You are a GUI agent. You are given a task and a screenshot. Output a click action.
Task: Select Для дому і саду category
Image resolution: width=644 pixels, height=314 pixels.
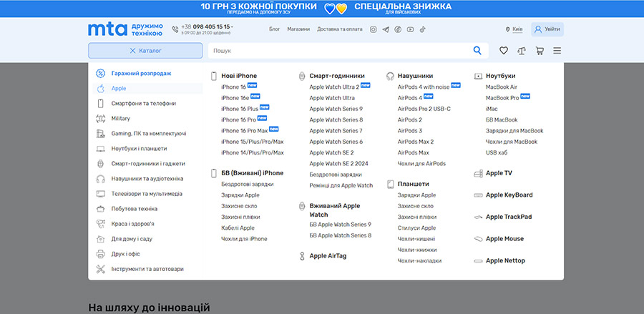pyautogui.click(x=132, y=239)
